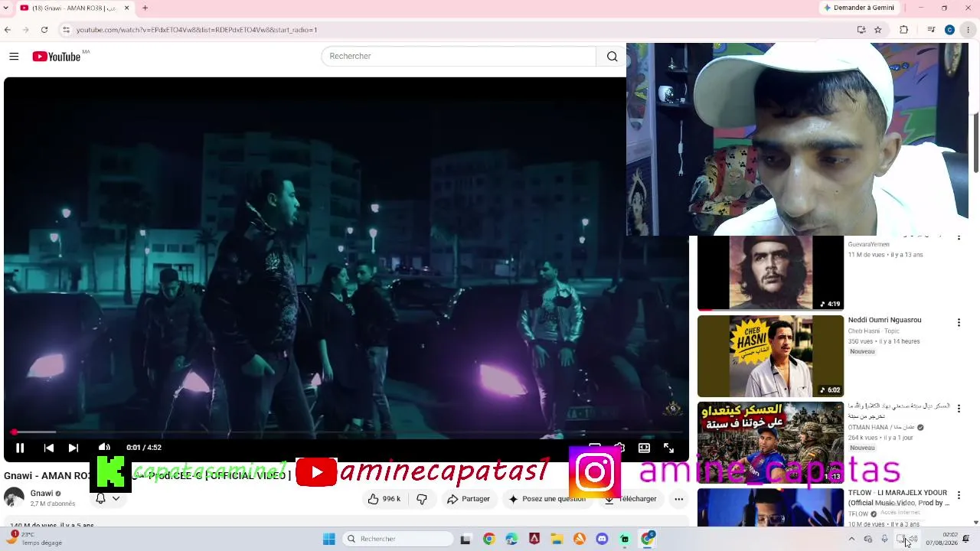Open the Chrome media controls icon
This screenshot has height=551, width=980.
click(x=931, y=30)
